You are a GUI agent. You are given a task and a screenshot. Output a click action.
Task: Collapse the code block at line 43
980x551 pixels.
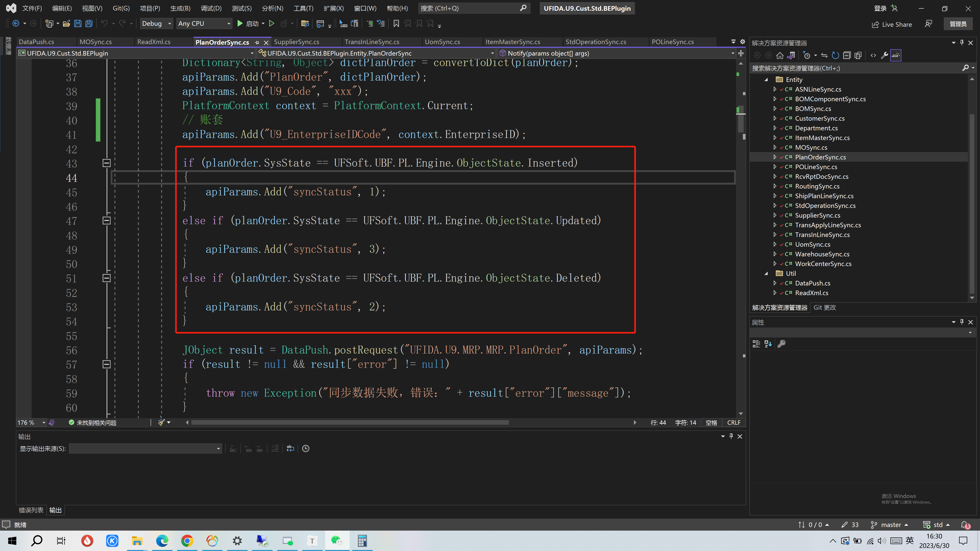click(x=106, y=163)
